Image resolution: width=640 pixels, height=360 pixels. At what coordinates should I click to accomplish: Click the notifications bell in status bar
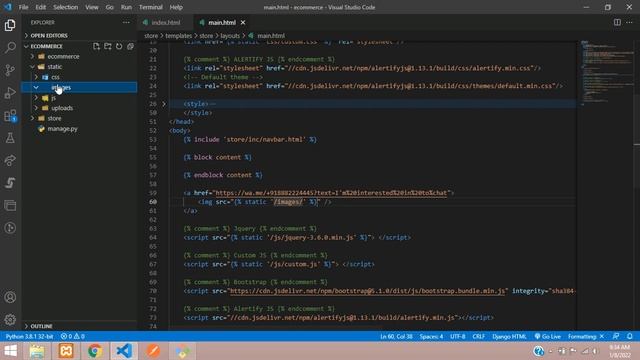[630, 336]
